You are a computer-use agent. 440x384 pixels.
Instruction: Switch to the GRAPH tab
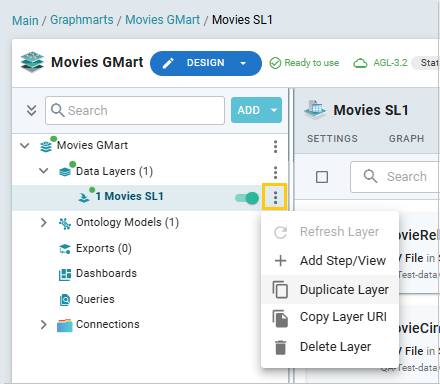pos(406,139)
